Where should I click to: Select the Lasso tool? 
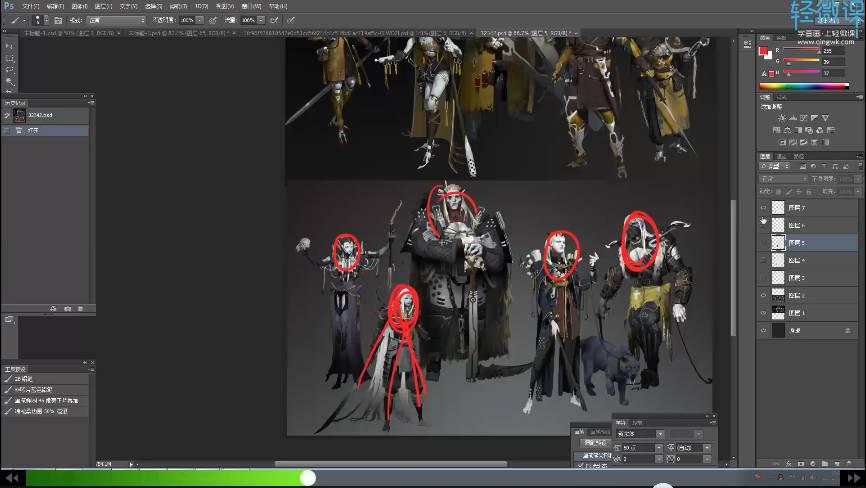(x=9, y=70)
